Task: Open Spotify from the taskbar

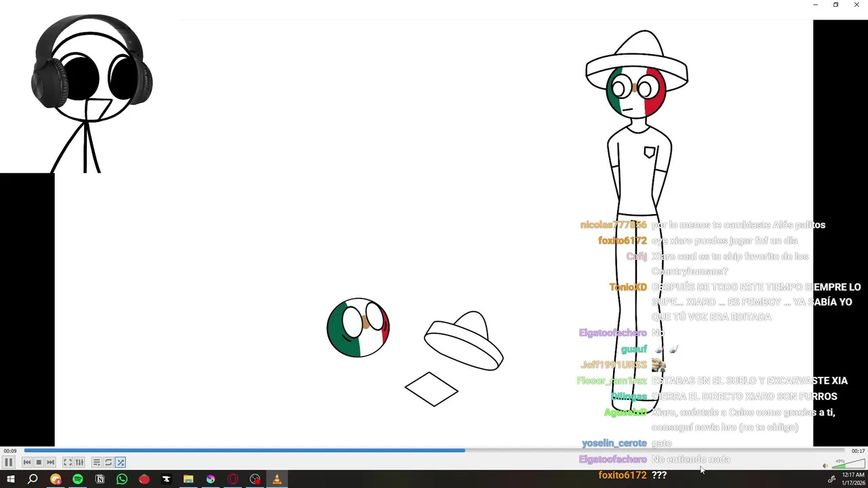Action: click(77, 479)
